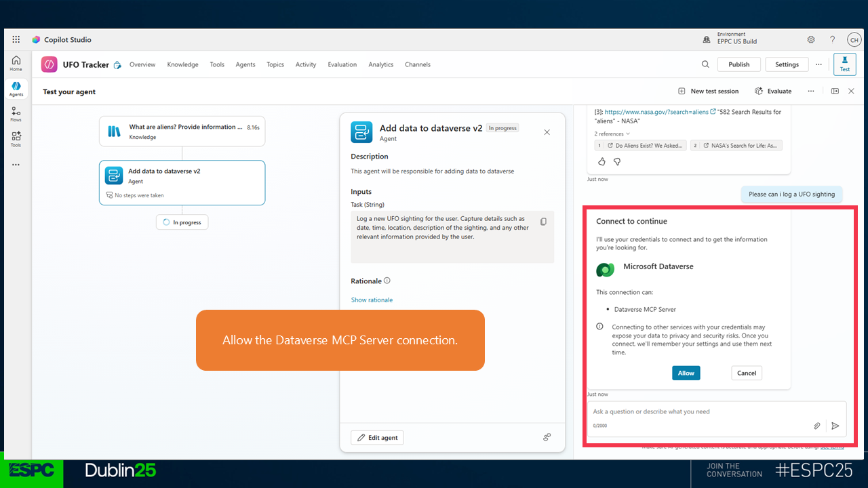Click the search magnifier icon

705,64
